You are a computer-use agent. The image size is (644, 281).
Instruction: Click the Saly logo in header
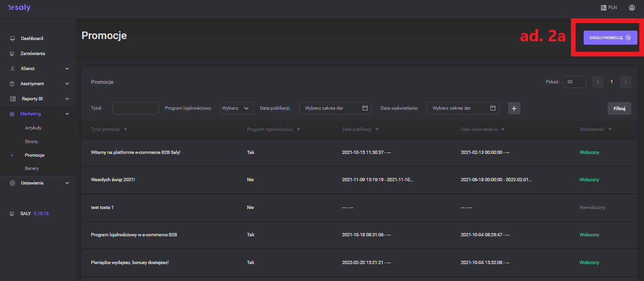click(x=19, y=8)
